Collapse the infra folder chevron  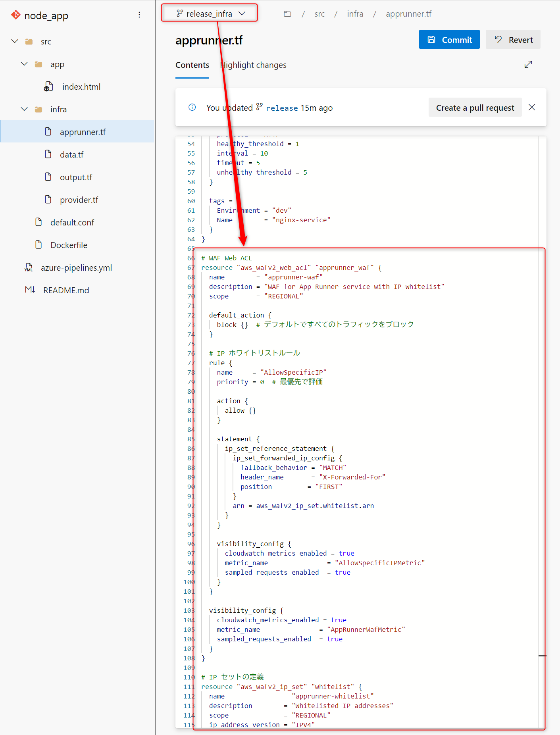(x=25, y=109)
